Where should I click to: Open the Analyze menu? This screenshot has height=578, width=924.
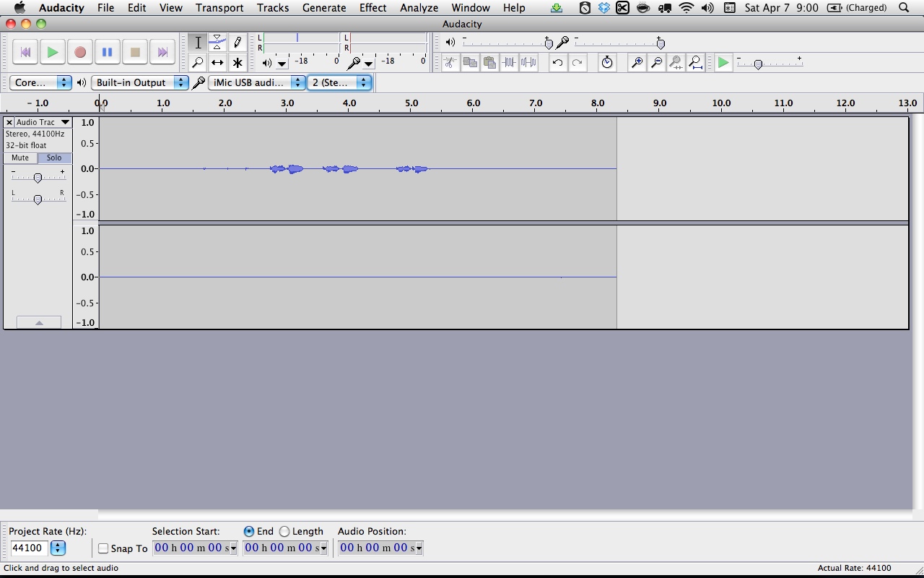click(x=419, y=8)
